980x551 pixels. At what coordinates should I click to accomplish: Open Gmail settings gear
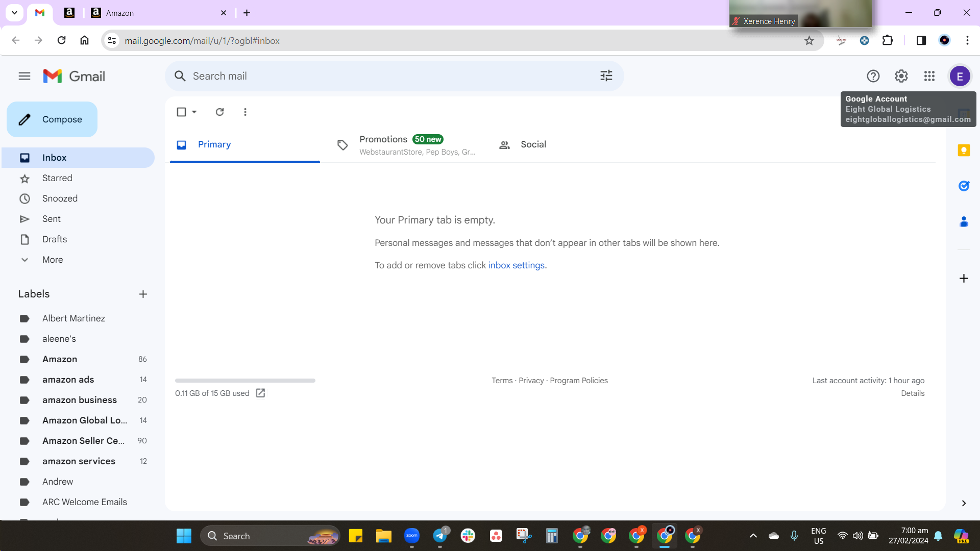pos(901,76)
